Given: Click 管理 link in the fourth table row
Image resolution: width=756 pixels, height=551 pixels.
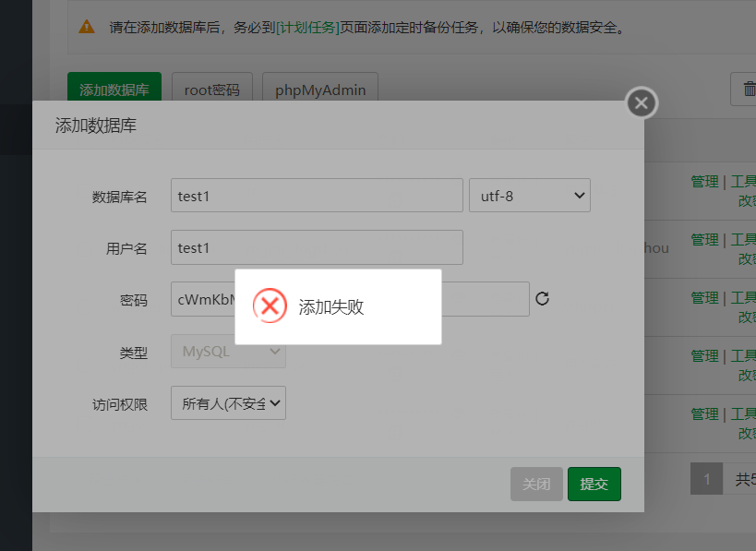Looking at the screenshot, I should (704, 355).
